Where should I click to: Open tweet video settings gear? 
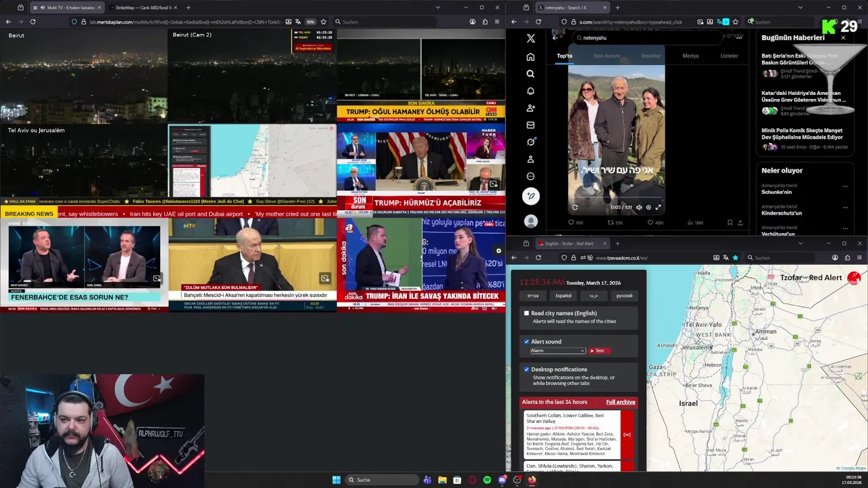(648, 207)
